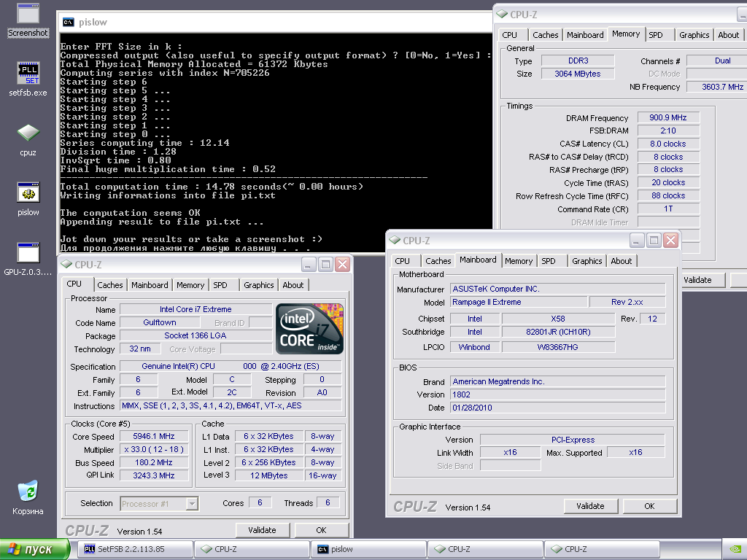Open the Корзина recycle bin

coord(28,497)
